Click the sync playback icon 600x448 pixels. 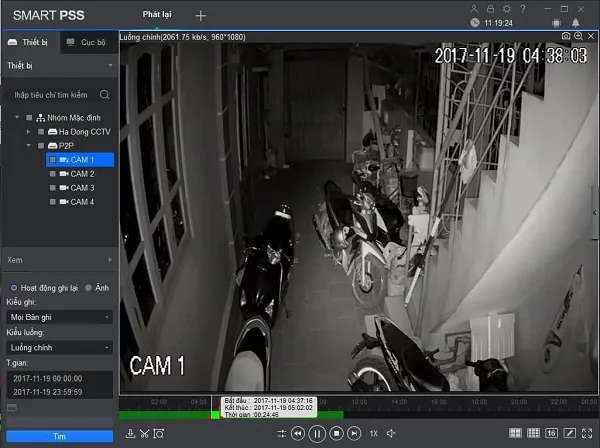coord(281,433)
